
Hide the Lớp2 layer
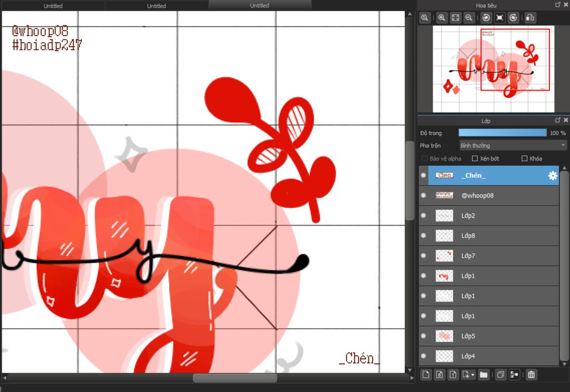(424, 216)
